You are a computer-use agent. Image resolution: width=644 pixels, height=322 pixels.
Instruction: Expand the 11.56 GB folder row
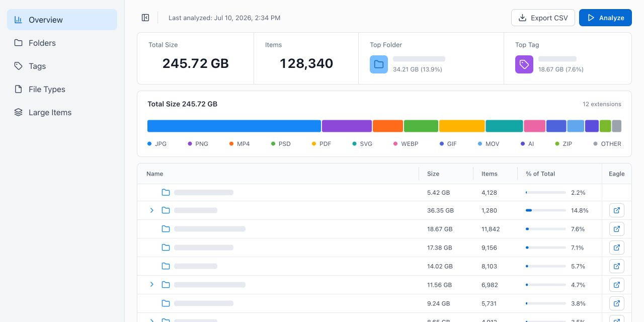pos(152,285)
